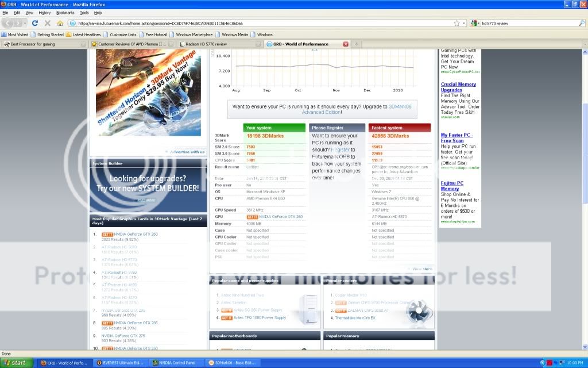This screenshot has width=588, height=368.
Task: Click the Shattered Horizon 3DMark Vantage ad banner
Action: pyautogui.click(x=149, y=93)
